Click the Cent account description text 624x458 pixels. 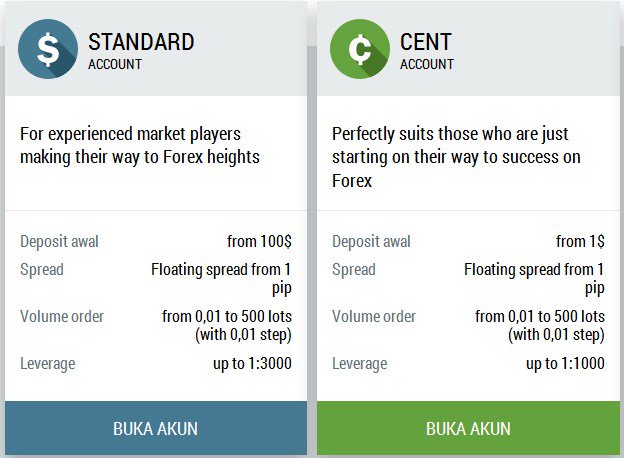tap(456, 157)
